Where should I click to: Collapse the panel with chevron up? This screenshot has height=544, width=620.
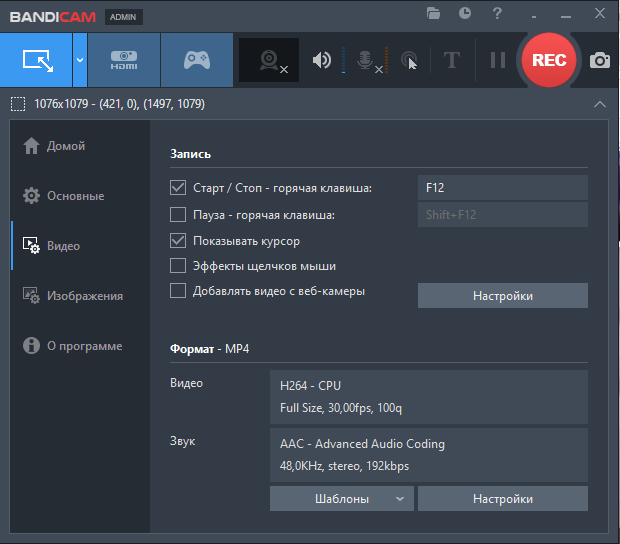[600, 104]
